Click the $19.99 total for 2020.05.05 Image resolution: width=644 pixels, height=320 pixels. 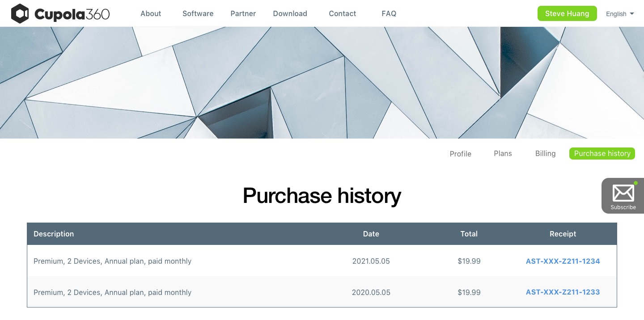[469, 292]
